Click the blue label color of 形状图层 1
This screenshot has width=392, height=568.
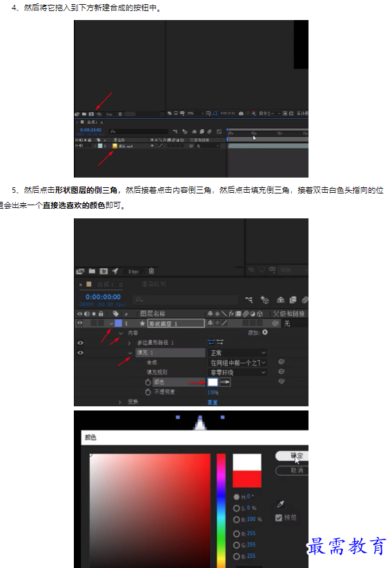click(x=119, y=323)
